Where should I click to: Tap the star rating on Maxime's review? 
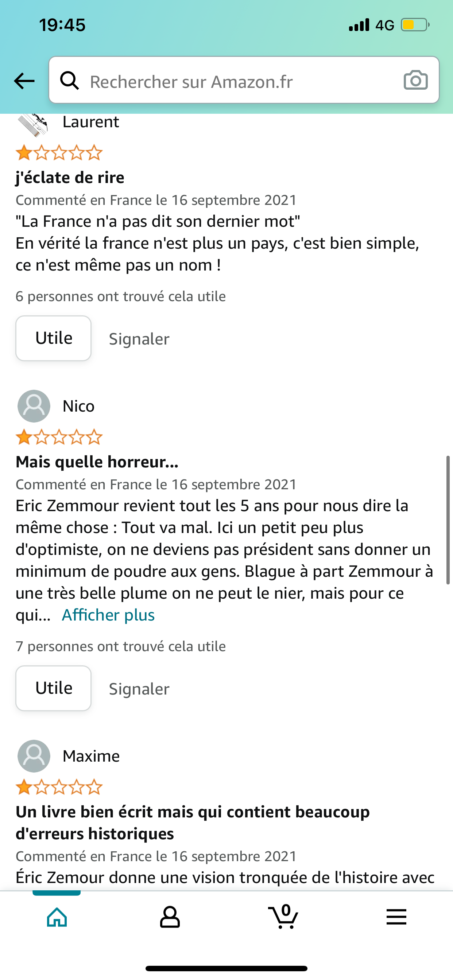[59, 787]
